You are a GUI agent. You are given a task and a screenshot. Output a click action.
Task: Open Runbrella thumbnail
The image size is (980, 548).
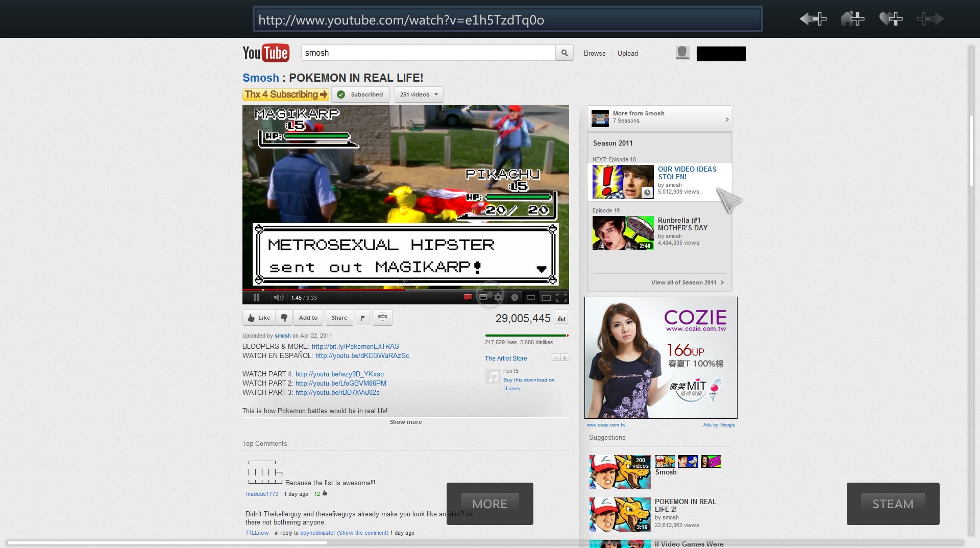(623, 233)
